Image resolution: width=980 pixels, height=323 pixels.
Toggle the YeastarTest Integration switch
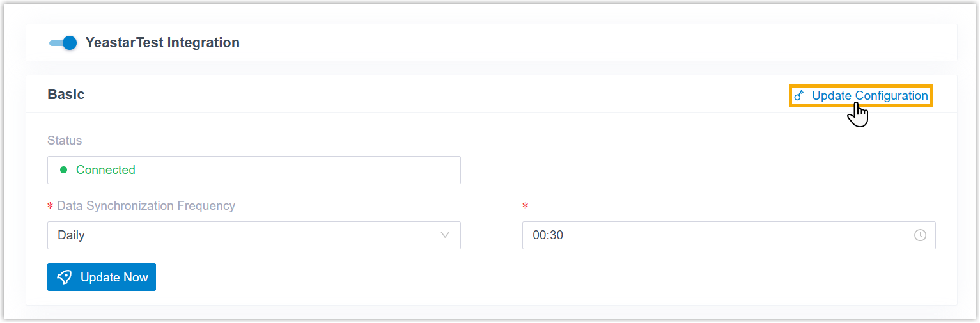pyautogui.click(x=63, y=43)
